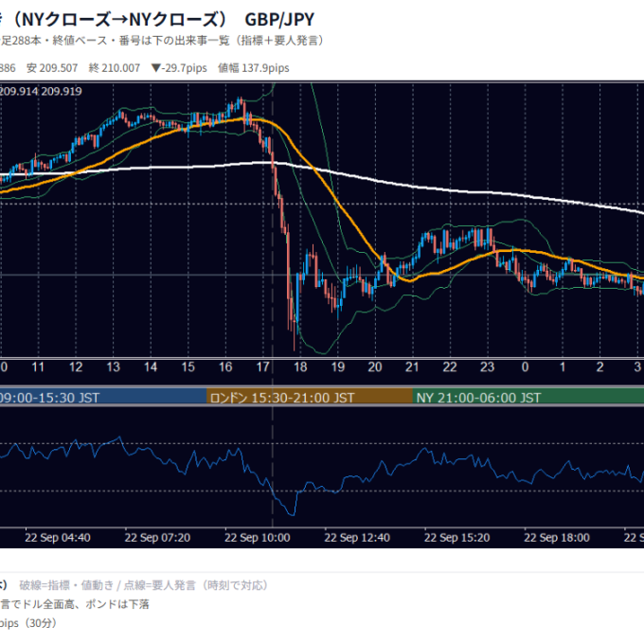Select the ロンドン 15:30-21:00 JST session bar
644x644 pixels.
[x=310, y=398]
